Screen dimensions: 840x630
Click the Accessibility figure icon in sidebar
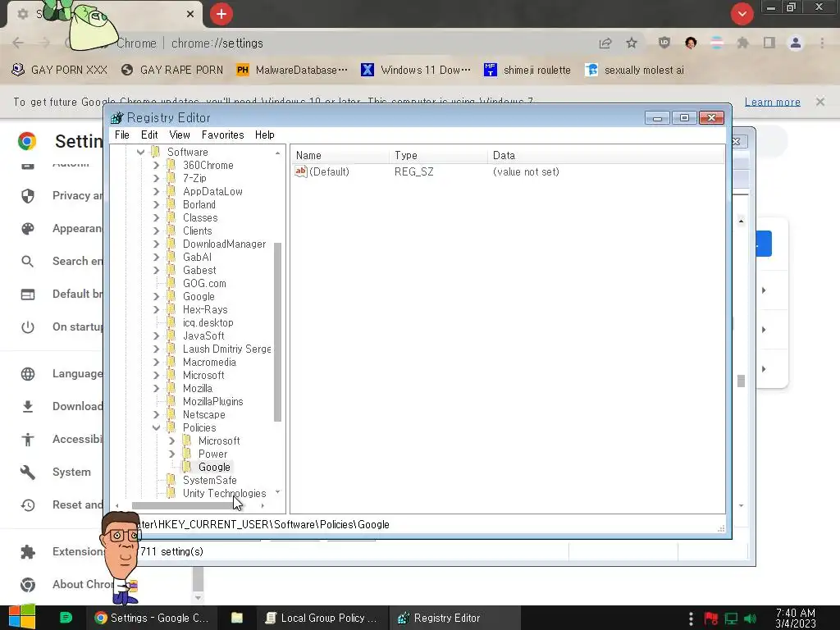28,440
